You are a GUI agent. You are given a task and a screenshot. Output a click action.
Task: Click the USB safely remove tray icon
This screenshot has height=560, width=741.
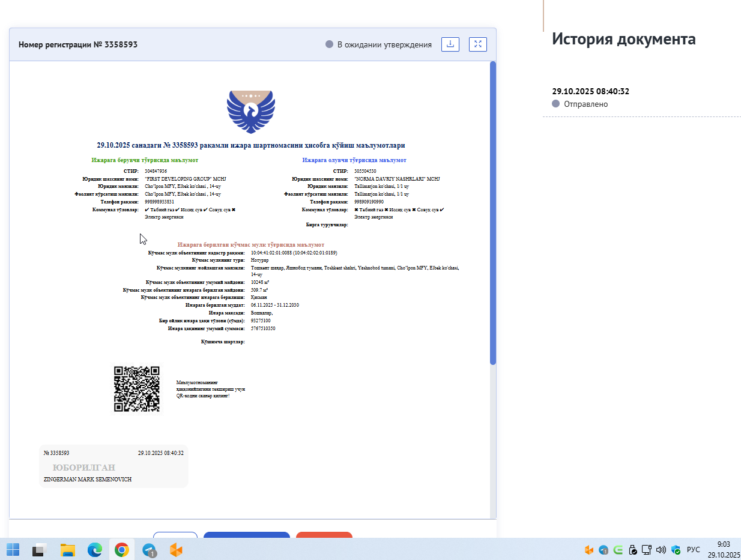632,549
